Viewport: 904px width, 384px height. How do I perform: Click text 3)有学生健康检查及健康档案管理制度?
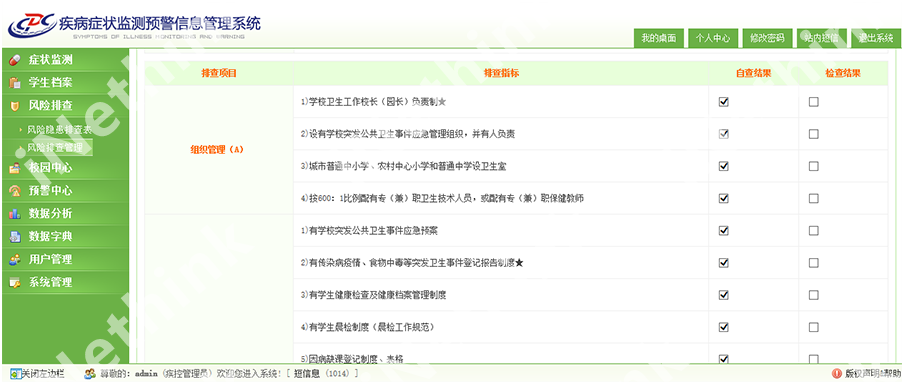click(373, 295)
